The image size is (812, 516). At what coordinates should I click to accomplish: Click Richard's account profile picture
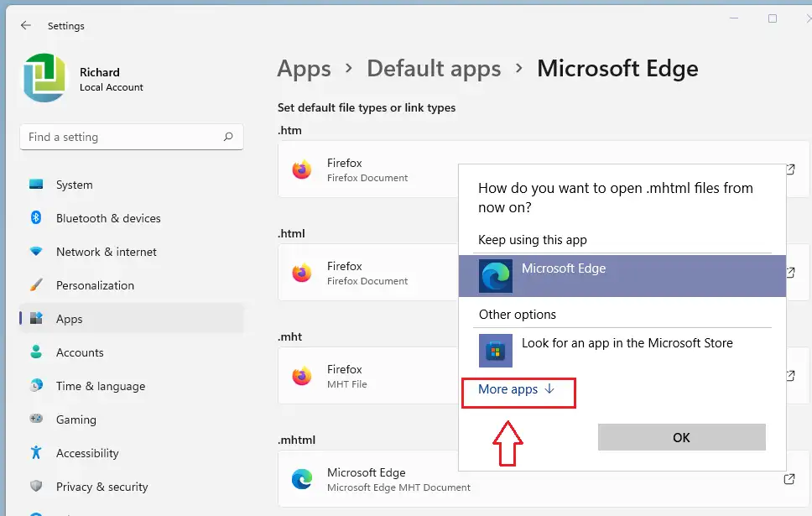pos(45,78)
